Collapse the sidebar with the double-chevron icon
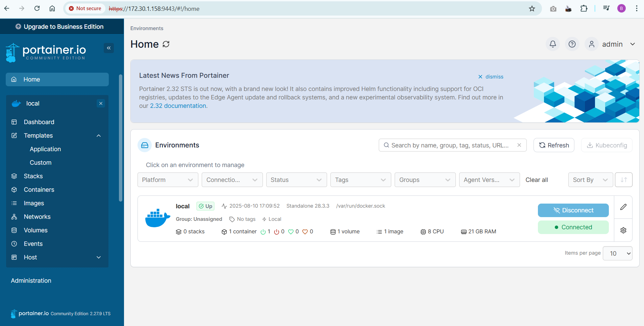The width and height of the screenshot is (644, 326). (x=109, y=48)
